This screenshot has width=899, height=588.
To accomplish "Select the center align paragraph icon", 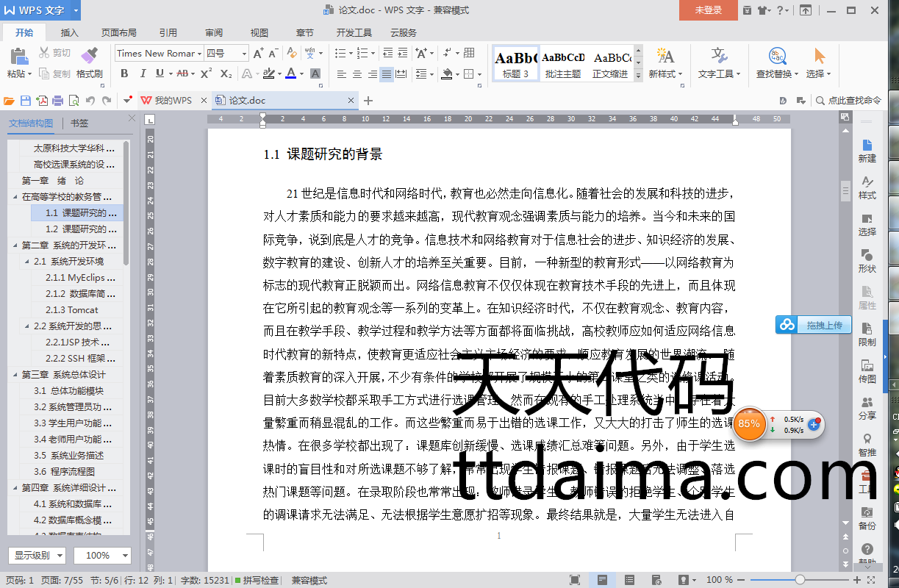I will coord(357,74).
